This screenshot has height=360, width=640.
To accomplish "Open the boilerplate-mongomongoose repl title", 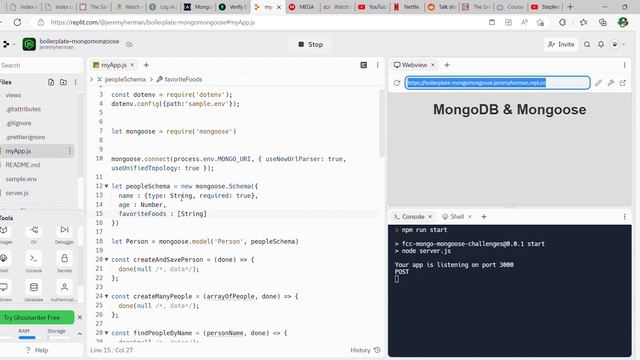I will 79,41.
